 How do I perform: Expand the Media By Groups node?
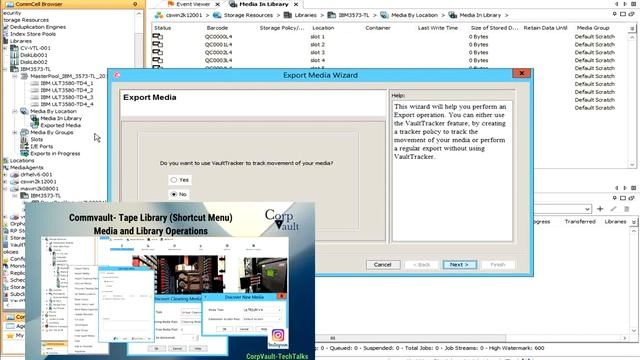(15, 133)
